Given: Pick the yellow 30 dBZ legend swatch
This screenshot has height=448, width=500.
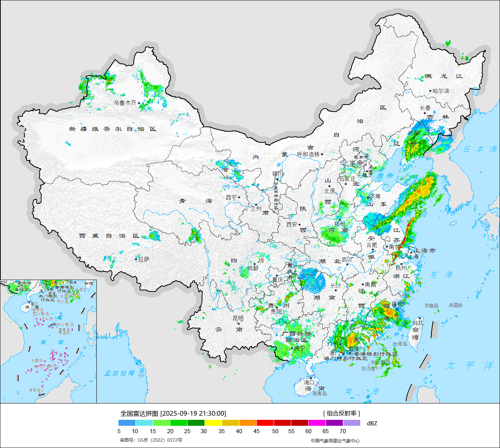Looking at the screenshot, I should (x=213, y=423).
